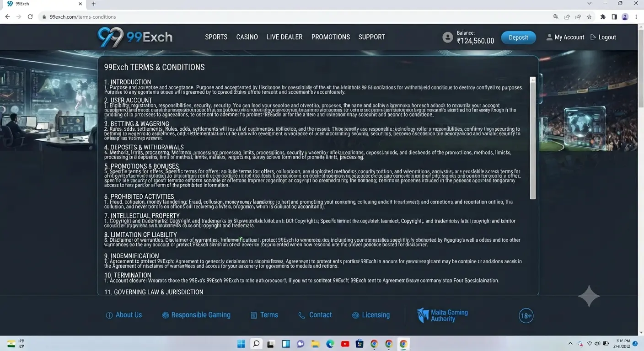Click the '2. USER ACCOUNT' heading
This screenshot has height=351, width=644.
(x=128, y=100)
